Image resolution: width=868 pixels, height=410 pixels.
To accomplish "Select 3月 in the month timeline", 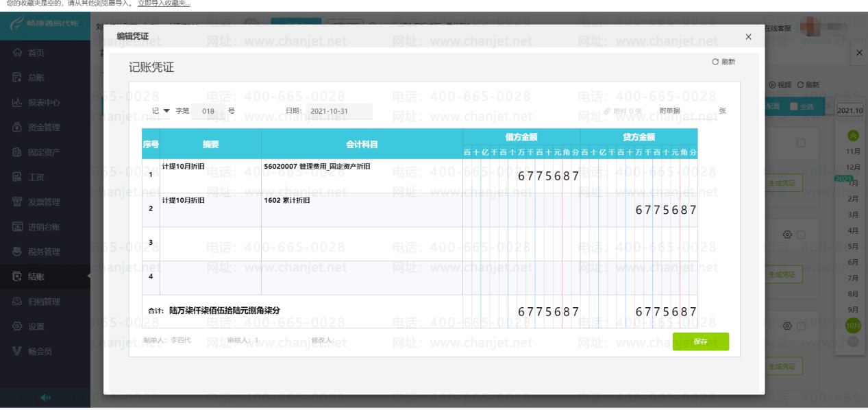I will tap(853, 215).
